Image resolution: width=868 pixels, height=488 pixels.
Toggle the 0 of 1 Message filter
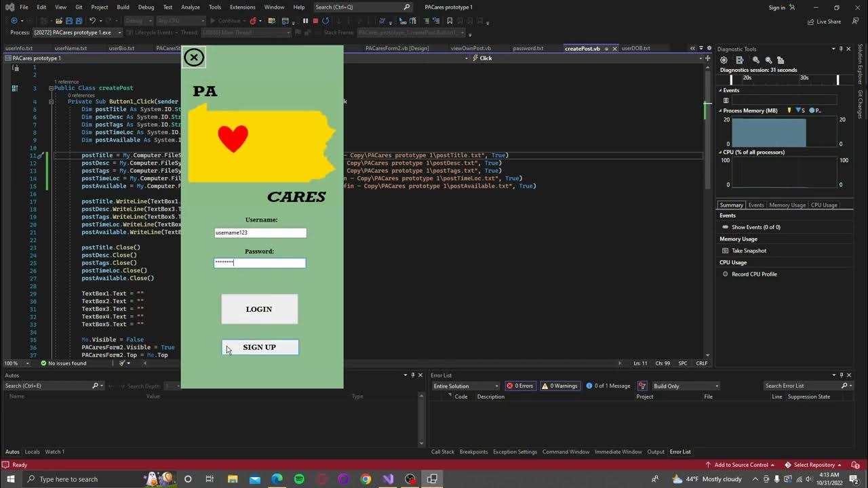point(608,386)
